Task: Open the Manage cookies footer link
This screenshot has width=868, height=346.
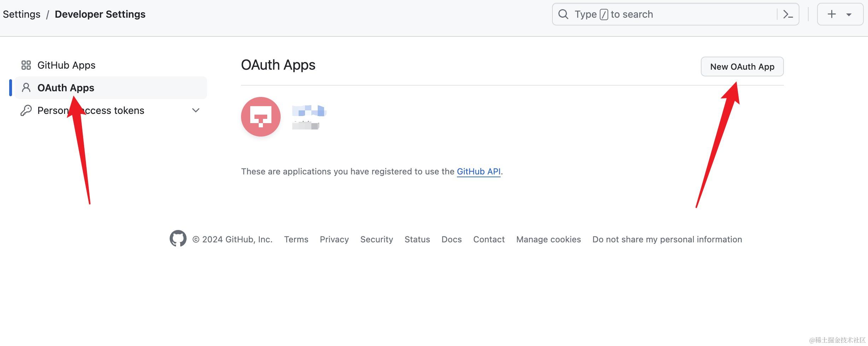Action: pos(549,240)
